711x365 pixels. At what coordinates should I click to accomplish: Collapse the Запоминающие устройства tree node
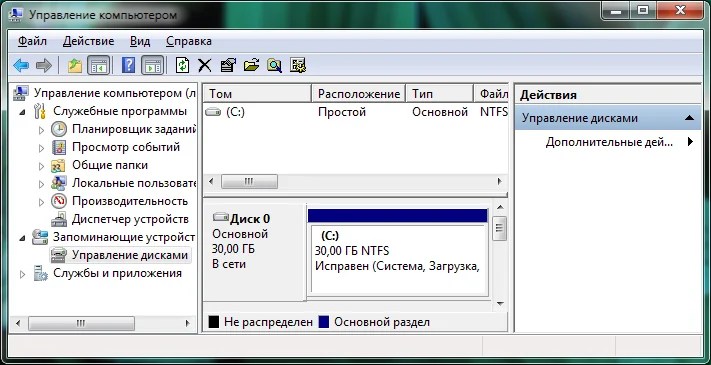22,237
